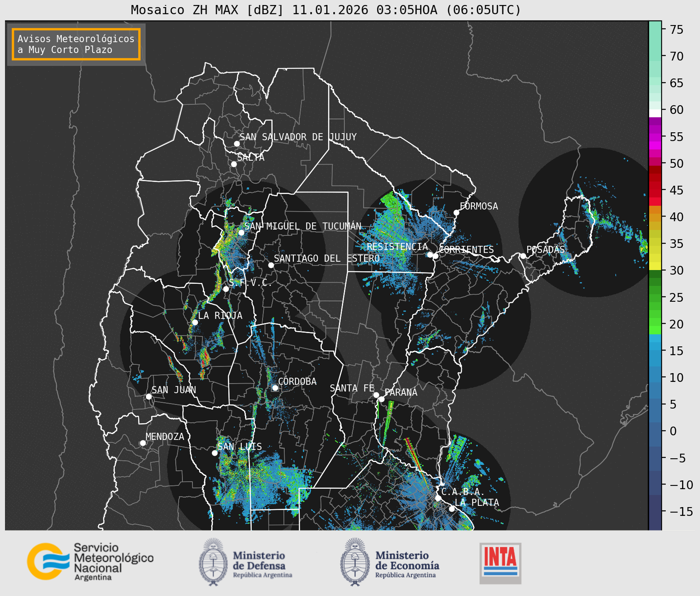Image resolution: width=700 pixels, height=596 pixels.
Task: Click the PARANÁ city dot
Action: (x=382, y=399)
